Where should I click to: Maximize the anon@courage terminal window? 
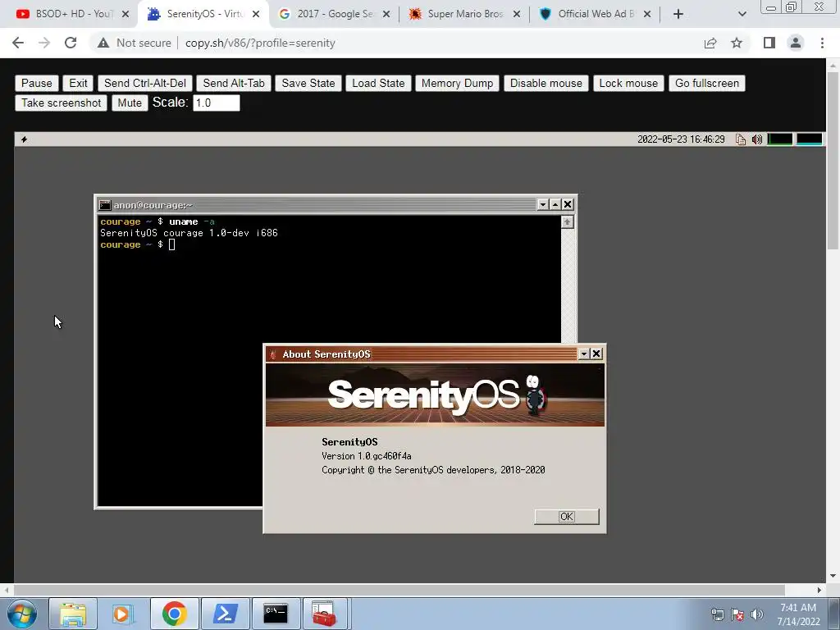click(555, 204)
